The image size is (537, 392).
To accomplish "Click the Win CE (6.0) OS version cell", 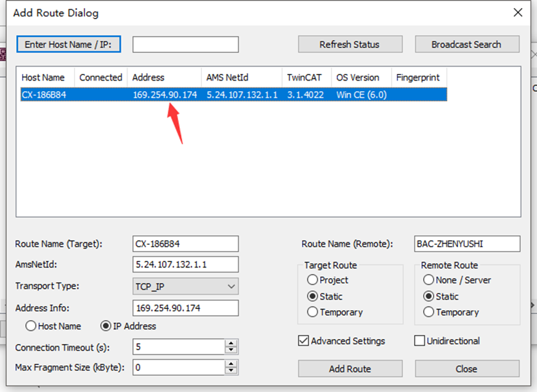I will (x=361, y=95).
